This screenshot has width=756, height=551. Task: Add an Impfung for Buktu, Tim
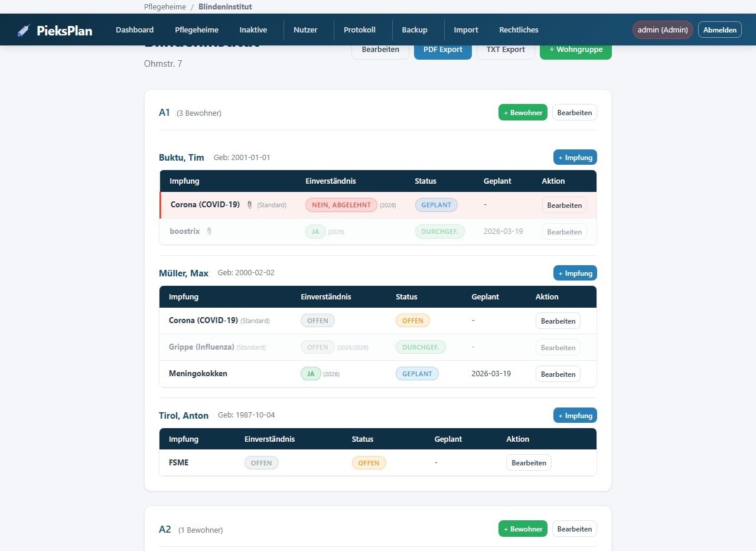point(575,158)
